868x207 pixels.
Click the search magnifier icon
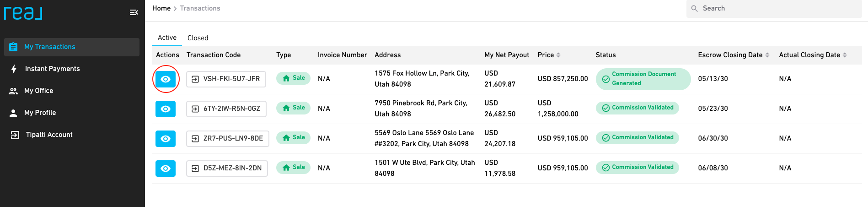(x=694, y=8)
